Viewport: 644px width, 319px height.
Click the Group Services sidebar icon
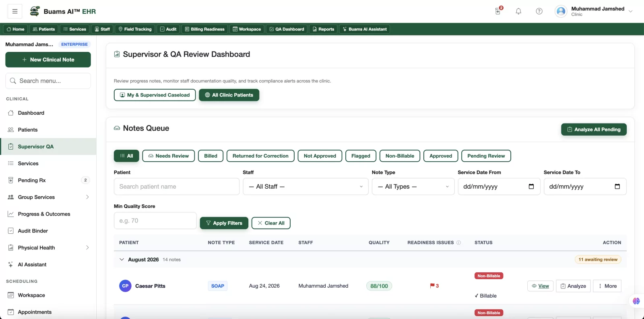[x=11, y=197]
